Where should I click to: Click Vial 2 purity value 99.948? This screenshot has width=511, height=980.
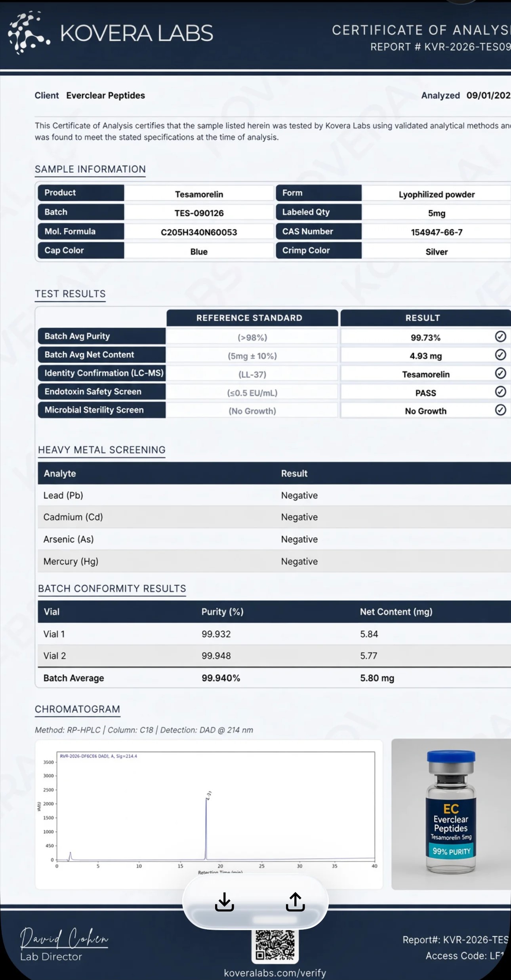coord(216,656)
